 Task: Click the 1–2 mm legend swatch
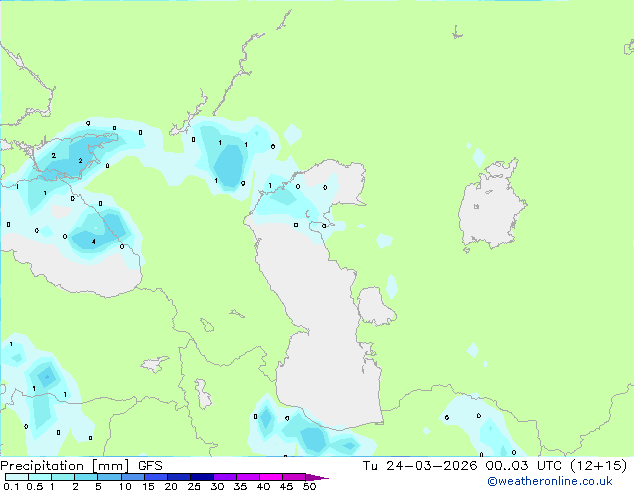click(x=63, y=477)
